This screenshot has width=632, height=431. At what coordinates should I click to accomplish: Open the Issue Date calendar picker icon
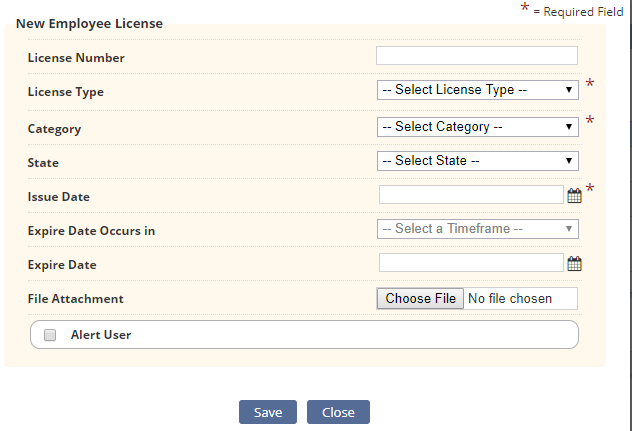574,196
